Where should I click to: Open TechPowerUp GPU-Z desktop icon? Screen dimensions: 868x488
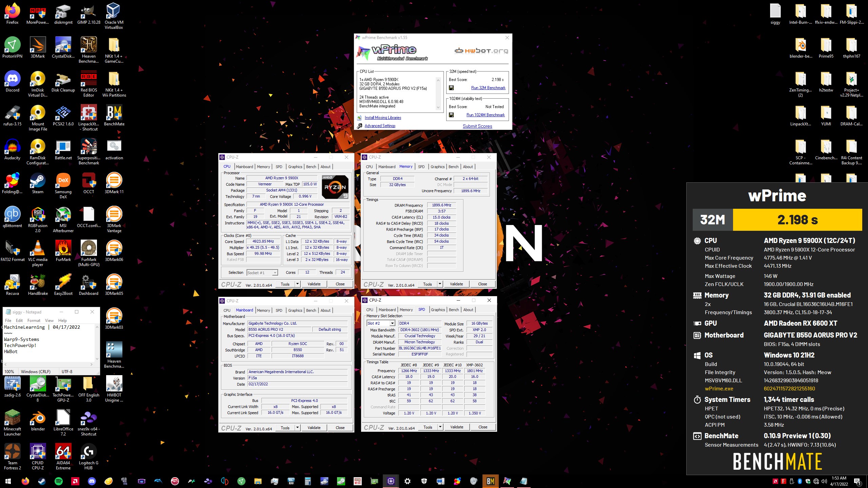[x=63, y=389]
